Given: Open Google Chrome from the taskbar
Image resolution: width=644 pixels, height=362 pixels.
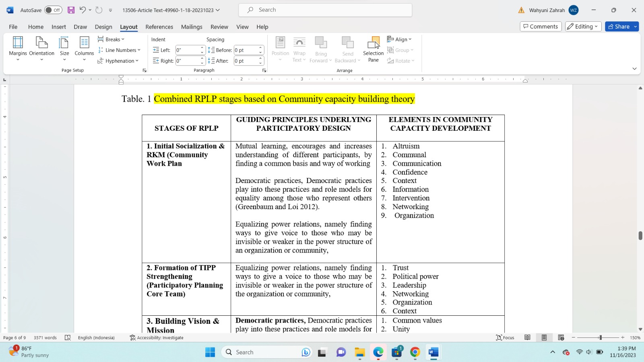Looking at the screenshot, I should click(415, 352).
